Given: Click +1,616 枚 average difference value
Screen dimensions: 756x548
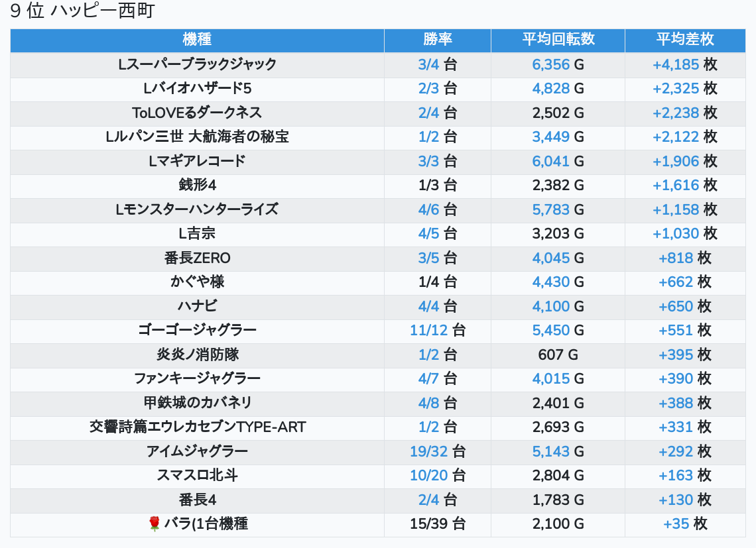Looking at the screenshot, I should pyautogui.click(x=685, y=185).
